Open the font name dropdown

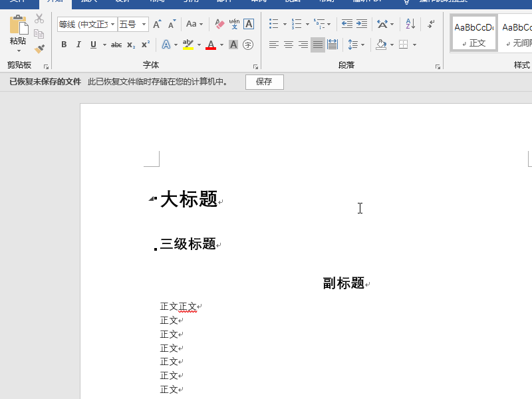coord(112,25)
